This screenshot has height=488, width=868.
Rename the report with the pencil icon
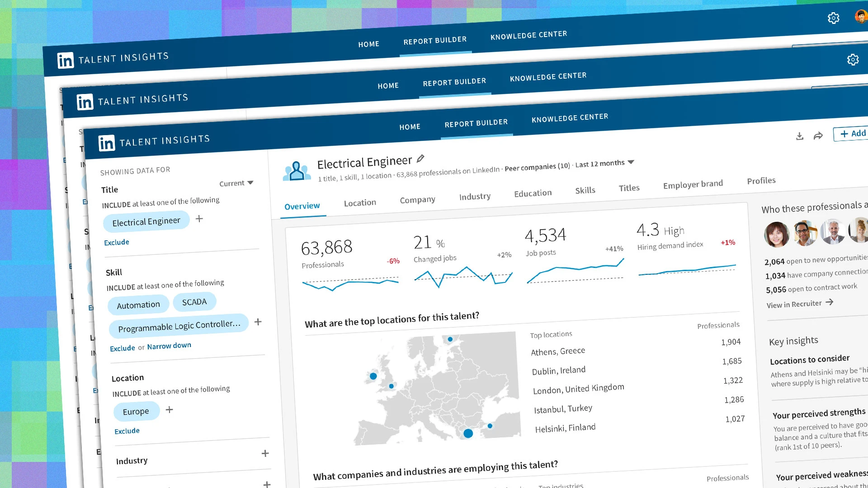[x=420, y=159]
